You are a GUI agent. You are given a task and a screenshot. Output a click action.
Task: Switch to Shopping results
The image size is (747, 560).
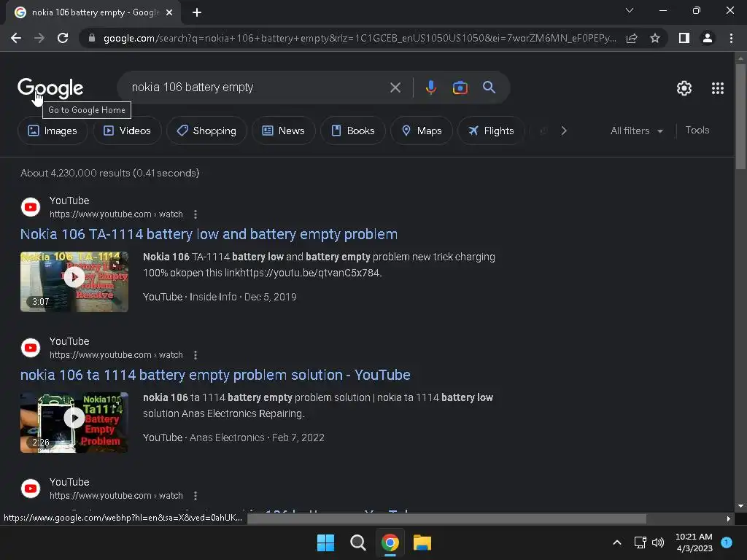[206, 131]
